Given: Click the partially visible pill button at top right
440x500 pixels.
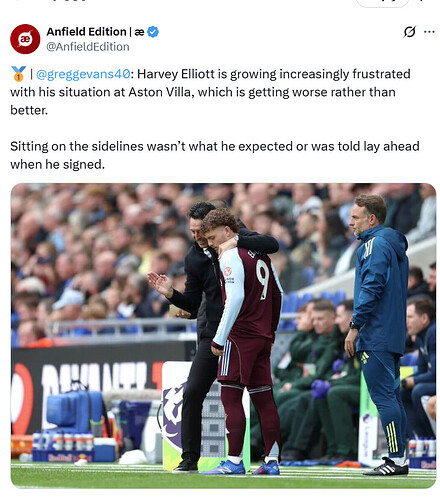Looking at the screenshot, I should pyautogui.click(x=382, y=3).
